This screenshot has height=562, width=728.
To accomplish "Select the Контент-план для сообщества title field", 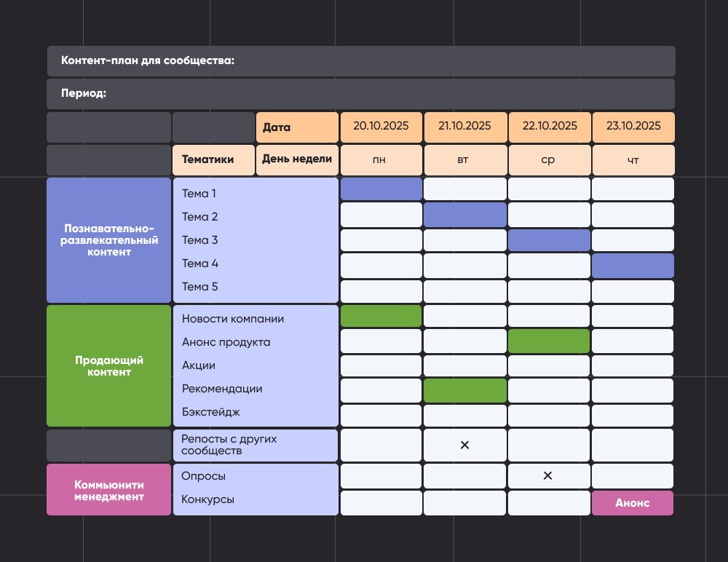I will pos(361,61).
